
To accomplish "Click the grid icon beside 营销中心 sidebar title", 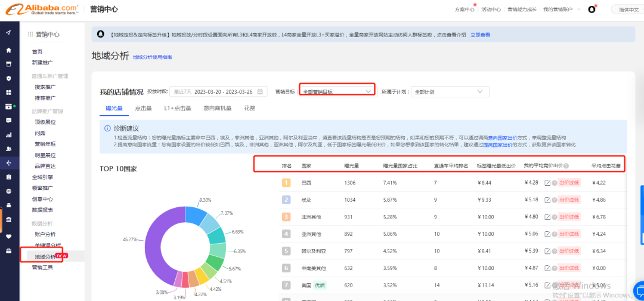I will 30,35.
